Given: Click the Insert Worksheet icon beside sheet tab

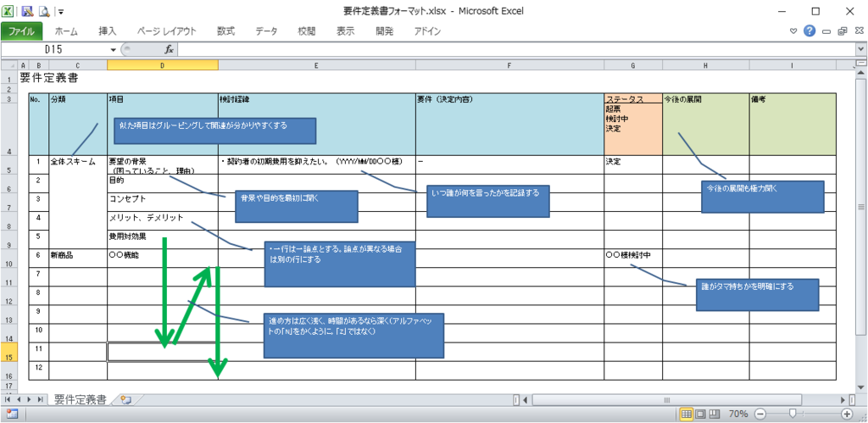Looking at the screenshot, I should tap(127, 399).
